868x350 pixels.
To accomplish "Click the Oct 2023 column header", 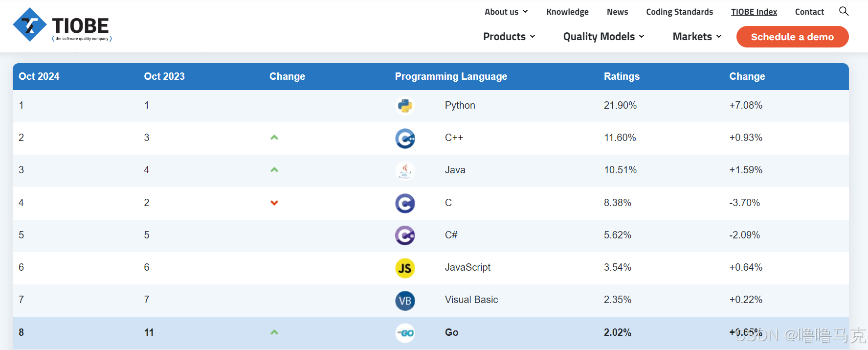I will click(164, 76).
